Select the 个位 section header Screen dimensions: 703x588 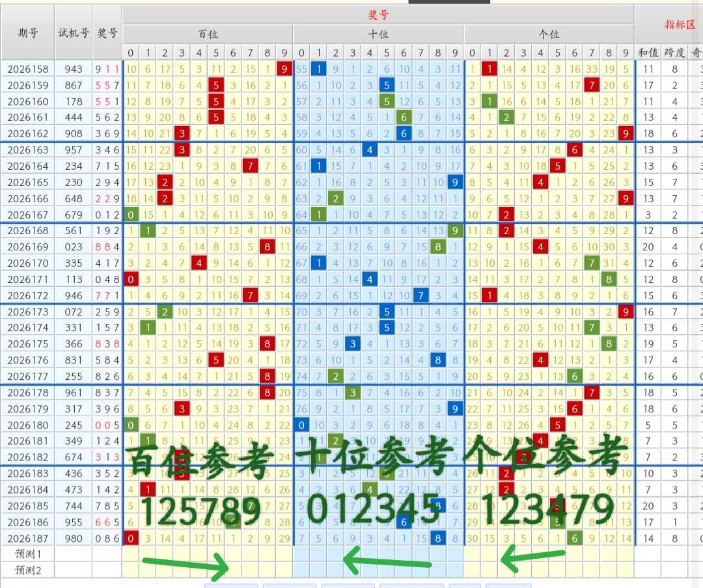[x=549, y=34]
